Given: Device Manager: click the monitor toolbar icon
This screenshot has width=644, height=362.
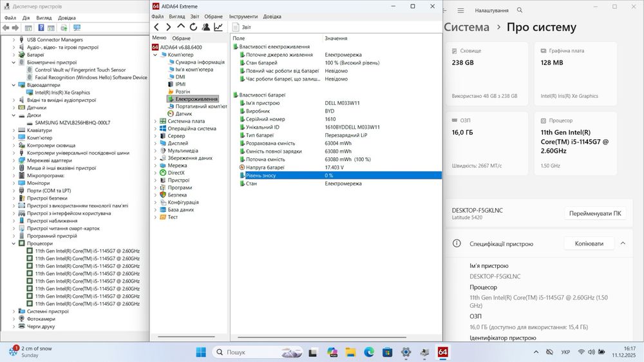Looking at the screenshot, I should click(x=77, y=28).
